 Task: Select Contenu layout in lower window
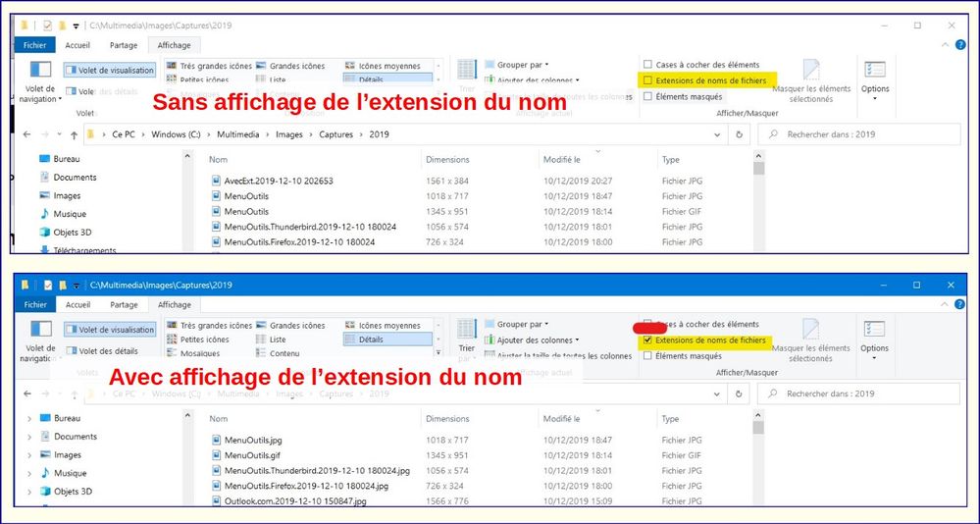coord(279,353)
